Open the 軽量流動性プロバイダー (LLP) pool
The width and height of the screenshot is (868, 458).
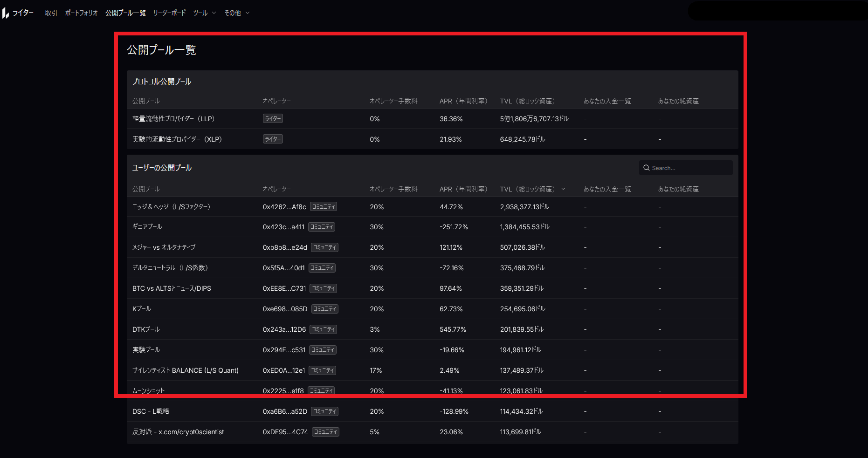[173, 119]
